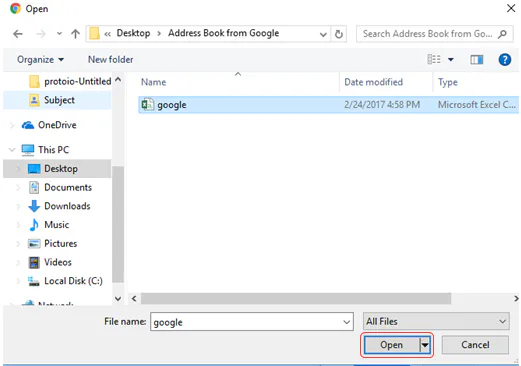Select Desktop in navigation pane
The image size is (521, 366).
pyautogui.click(x=57, y=169)
